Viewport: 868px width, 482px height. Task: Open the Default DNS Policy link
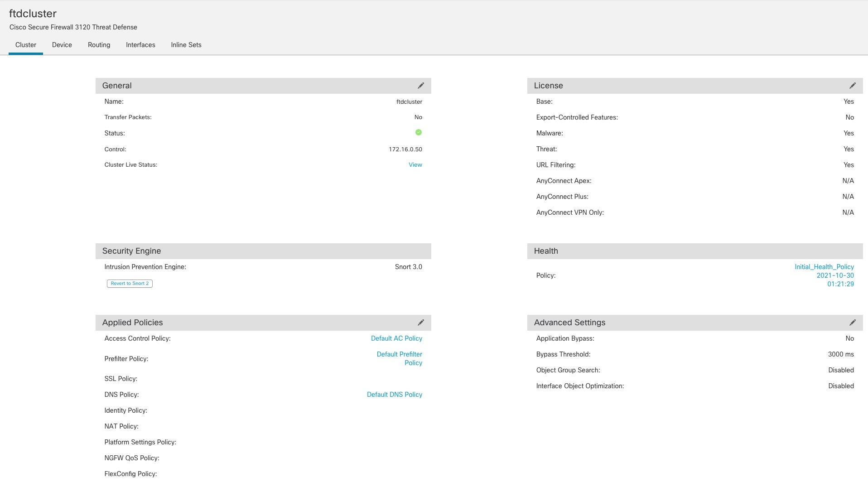pyautogui.click(x=395, y=395)
